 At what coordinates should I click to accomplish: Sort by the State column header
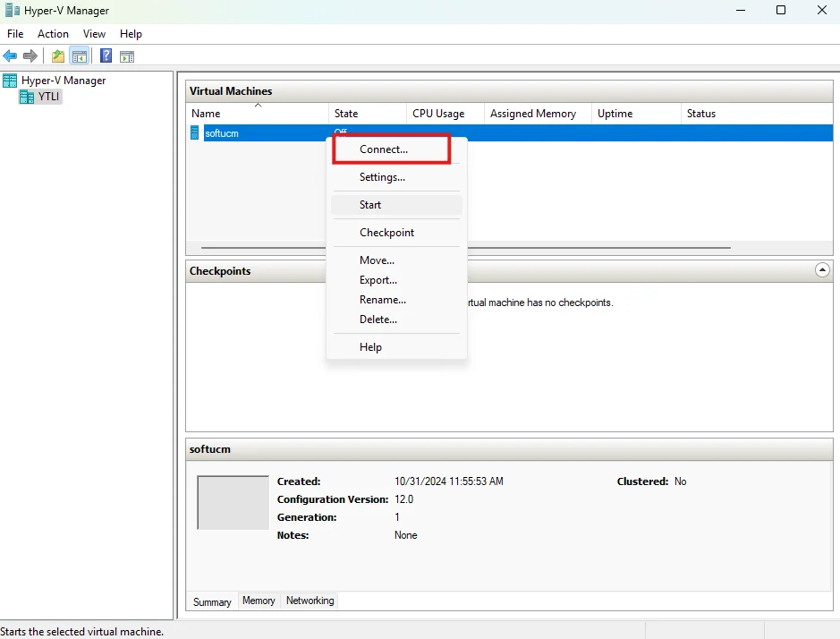(x=368, y=113)
